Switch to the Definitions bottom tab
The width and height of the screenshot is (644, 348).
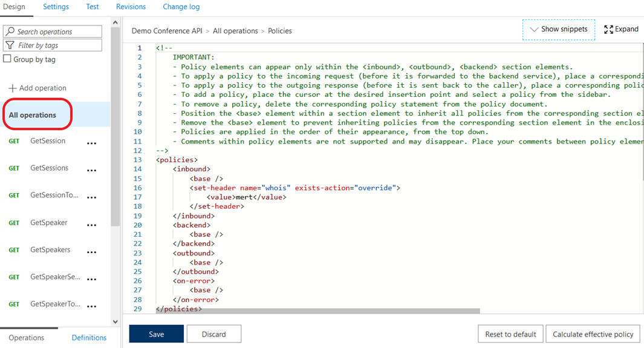coord(89,338)
